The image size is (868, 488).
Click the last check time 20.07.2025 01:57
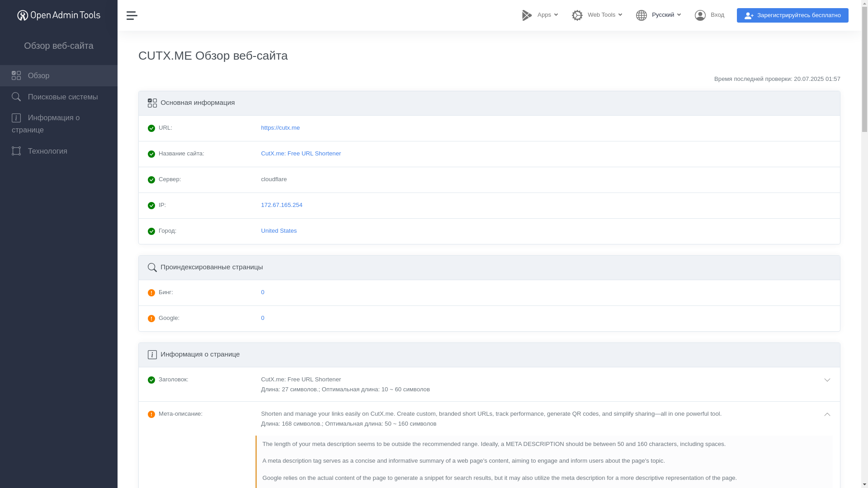coord(817,79)
